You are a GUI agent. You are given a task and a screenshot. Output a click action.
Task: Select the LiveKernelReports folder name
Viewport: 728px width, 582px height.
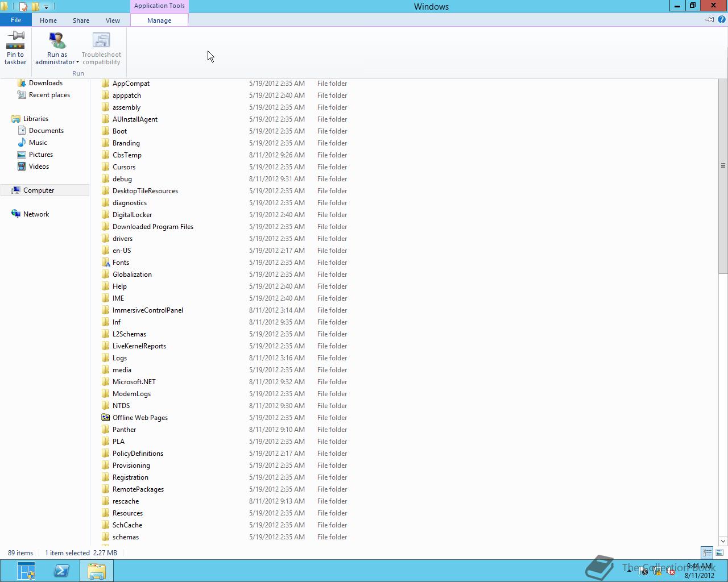pyautogui.click(x=139, y=346)
